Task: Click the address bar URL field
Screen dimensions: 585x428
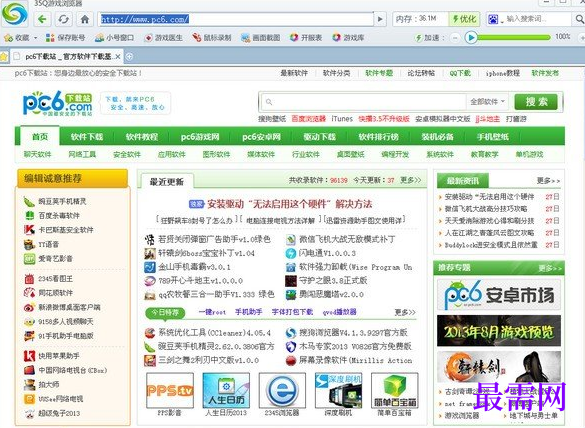Action: pyautogui.click(x=237, y=19)
